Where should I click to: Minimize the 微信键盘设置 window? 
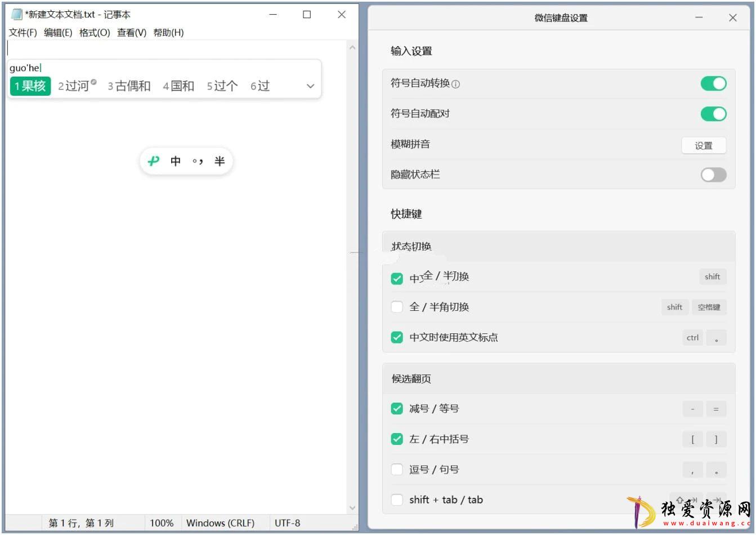[x=699, y=18]
